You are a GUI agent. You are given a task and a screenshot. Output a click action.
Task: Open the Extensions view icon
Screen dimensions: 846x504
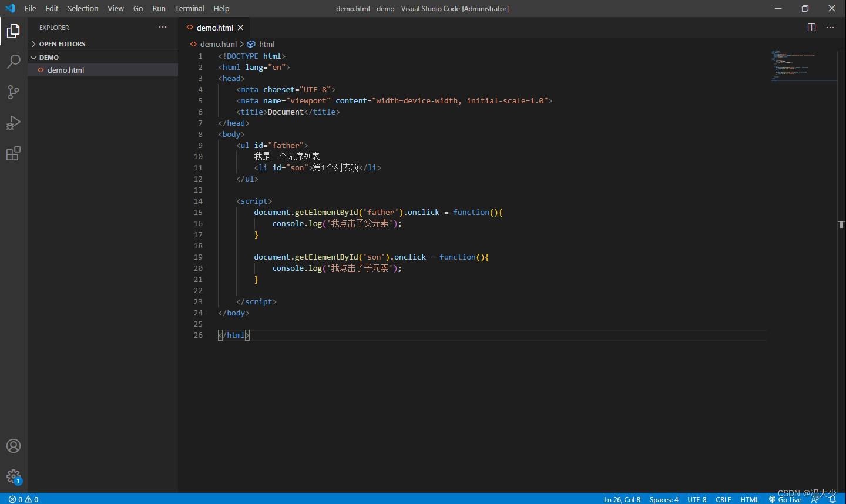tap(14, 153)
